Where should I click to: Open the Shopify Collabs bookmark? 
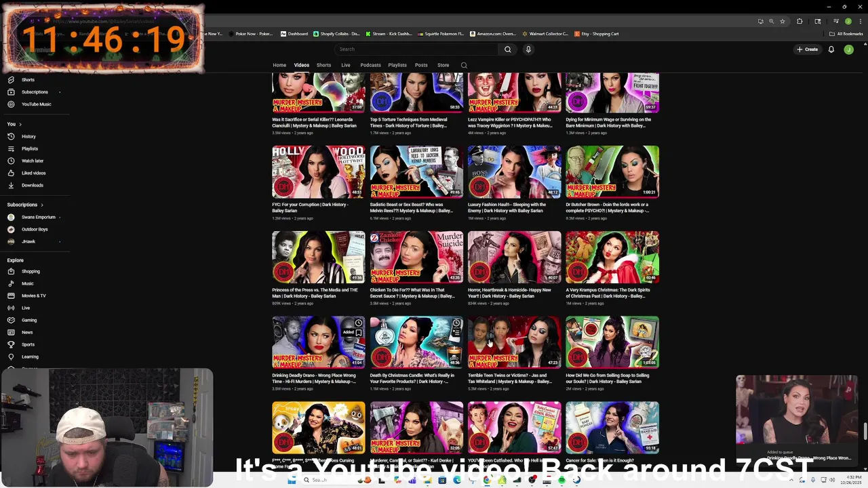(x=336, y=34)
